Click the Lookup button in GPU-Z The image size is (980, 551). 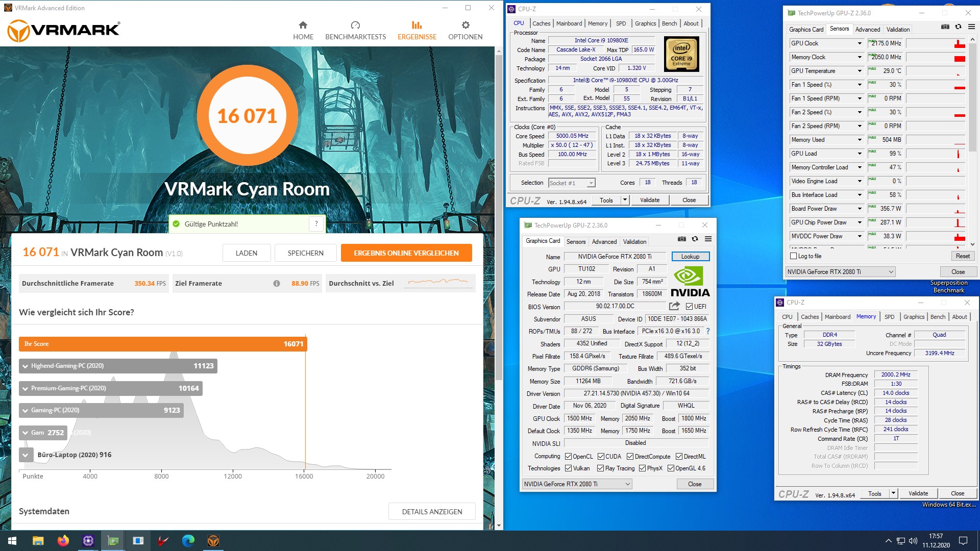pyautogui.click(x=691, y=257)
